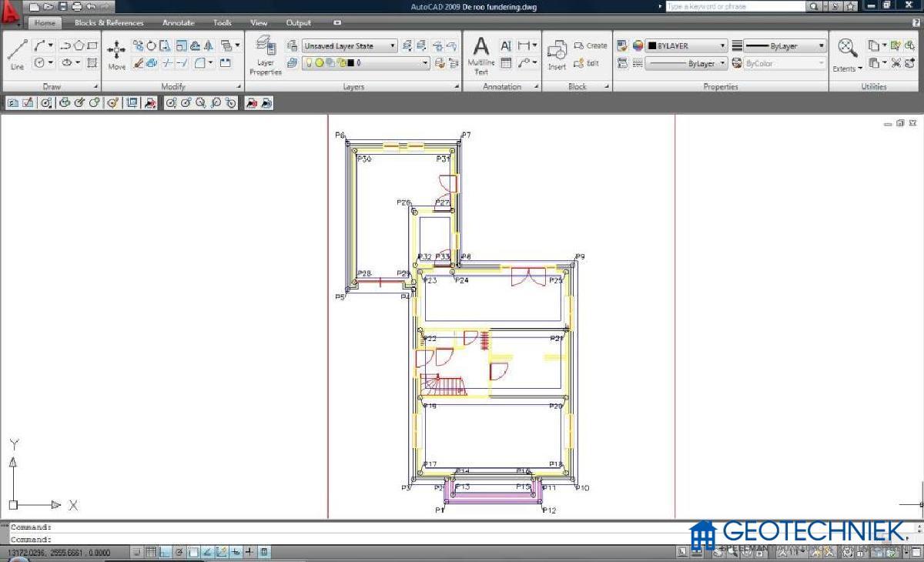
Task: Toggle Dynamic UCS in status bar
Action: point(222,552)
